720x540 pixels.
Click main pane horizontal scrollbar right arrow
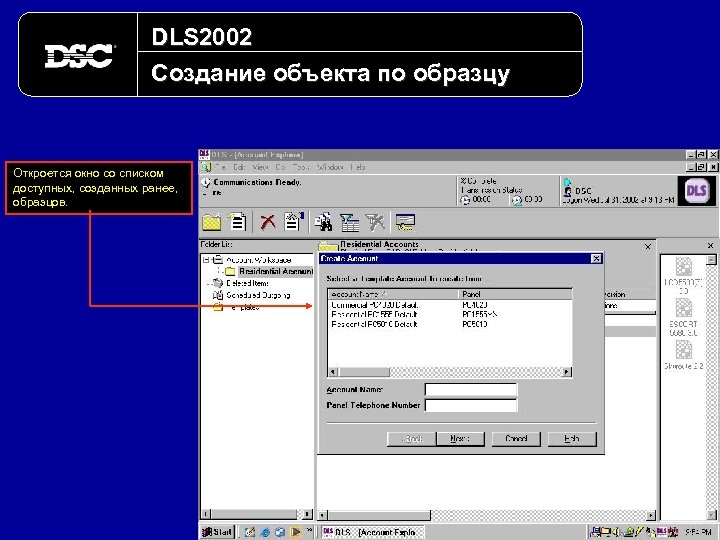(x=651, y=515)
